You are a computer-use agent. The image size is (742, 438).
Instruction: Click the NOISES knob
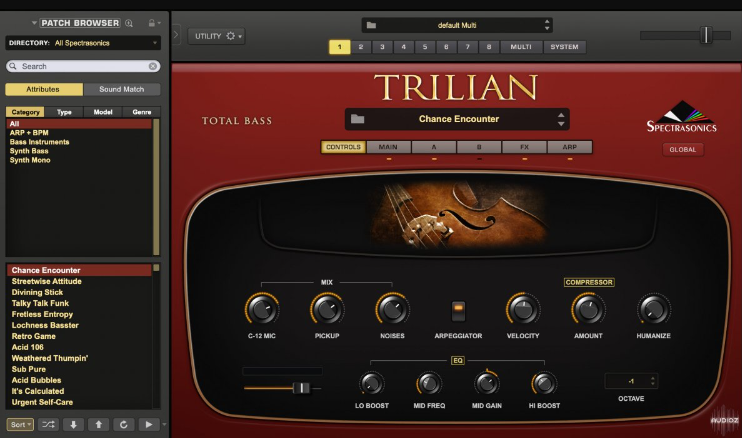point(392,309)
